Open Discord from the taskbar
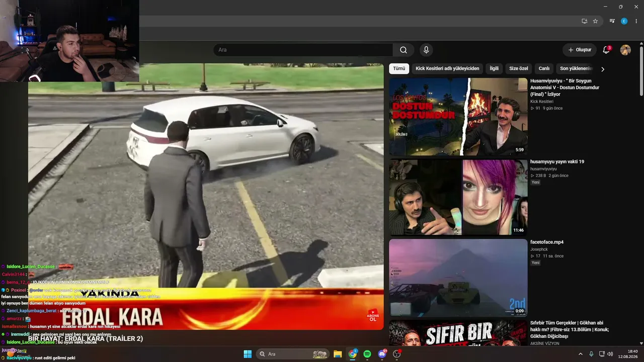 tap(382, 354)
